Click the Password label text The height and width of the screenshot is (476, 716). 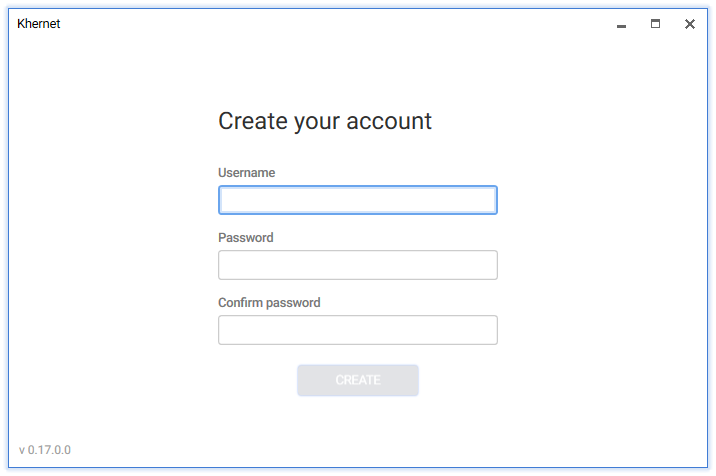[245, 238]
